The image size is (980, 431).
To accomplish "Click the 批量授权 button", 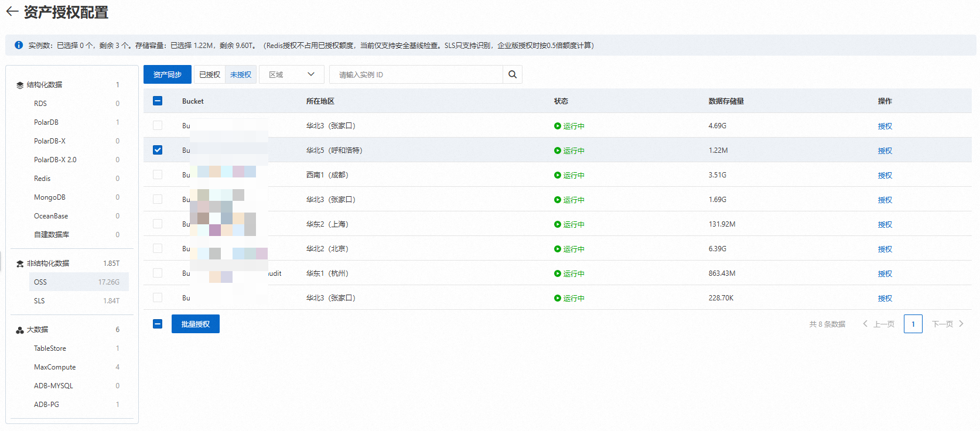I will point(196,324).
